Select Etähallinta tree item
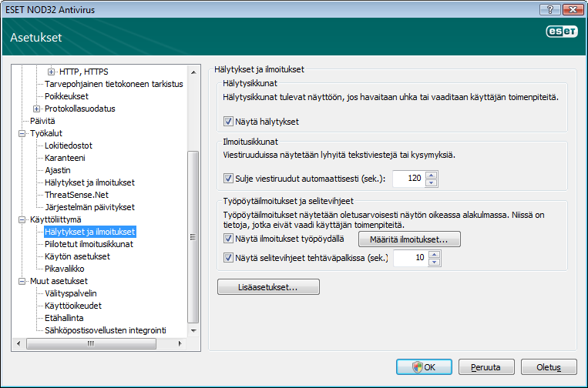The height and width of the screenshot is (388, 588). pos(64,319)
